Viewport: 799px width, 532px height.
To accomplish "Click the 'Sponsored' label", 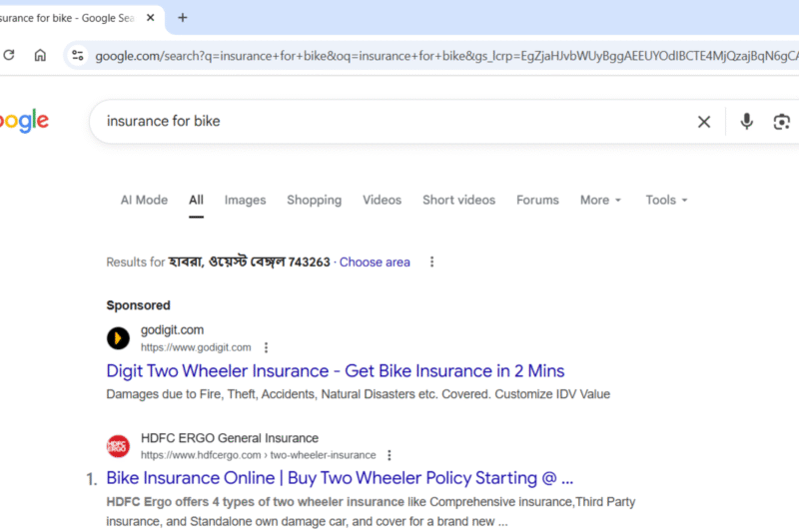I will click(x=138, y=305).
